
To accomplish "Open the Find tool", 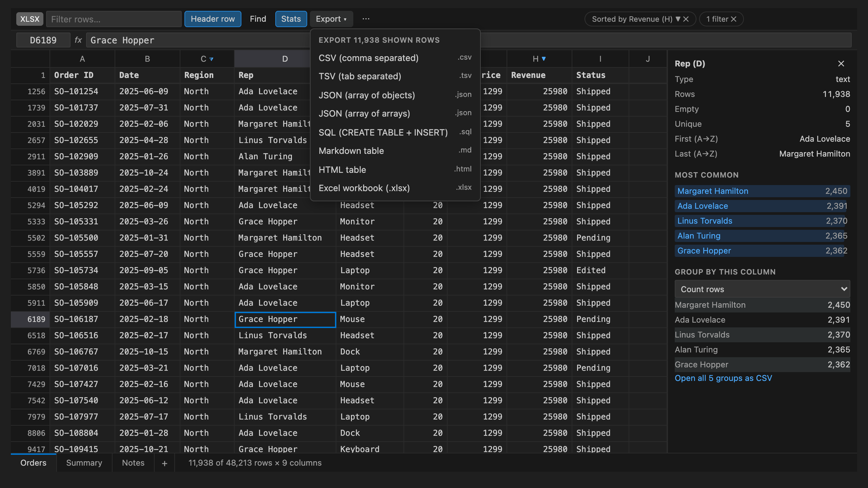I will (x=258, y=19).
